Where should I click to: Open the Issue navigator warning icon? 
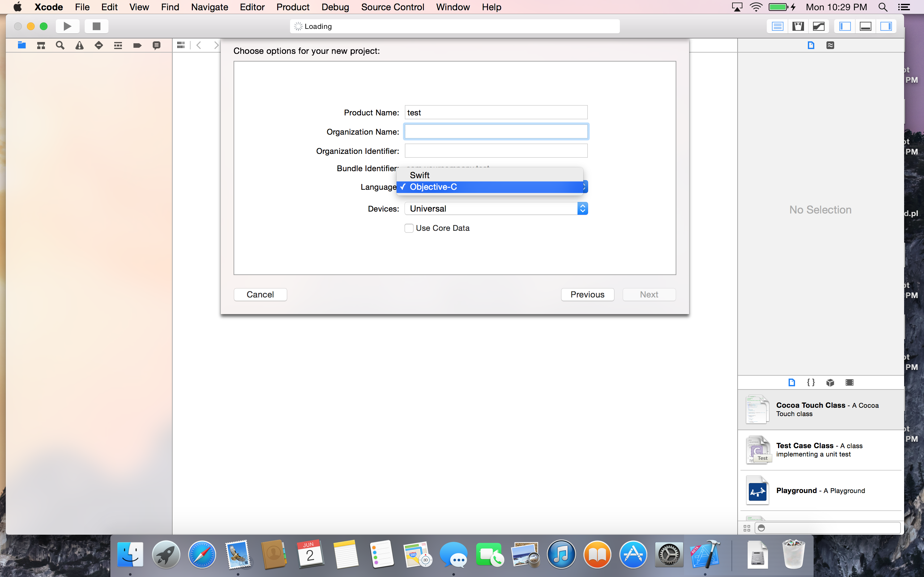[80, 46]
